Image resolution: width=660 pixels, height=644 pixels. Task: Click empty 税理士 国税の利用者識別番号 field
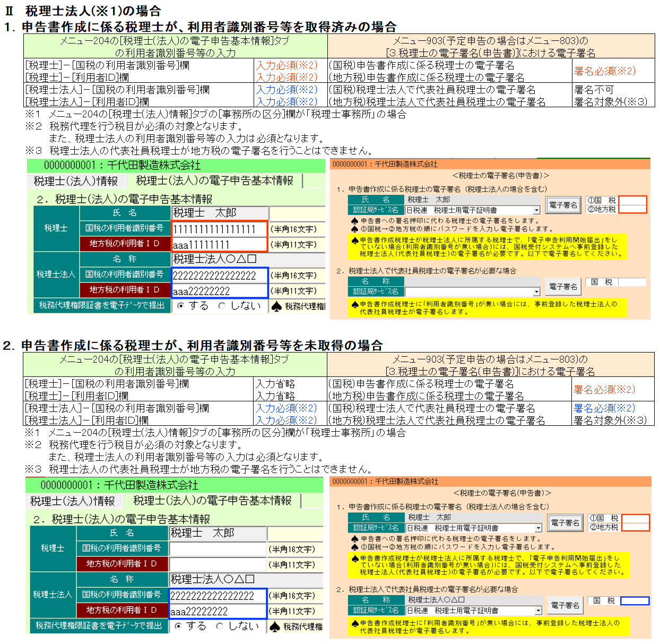tap(218, 548)
